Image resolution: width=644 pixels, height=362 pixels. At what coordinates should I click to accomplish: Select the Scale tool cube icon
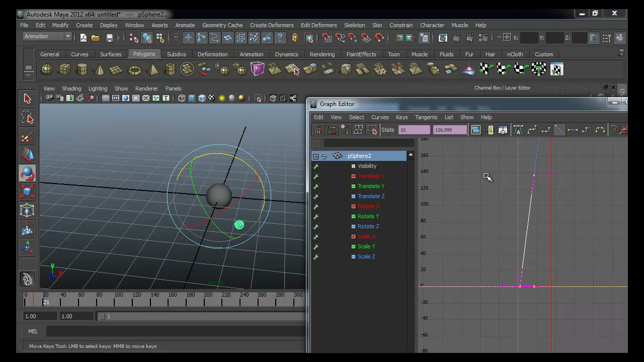point(27,192)
